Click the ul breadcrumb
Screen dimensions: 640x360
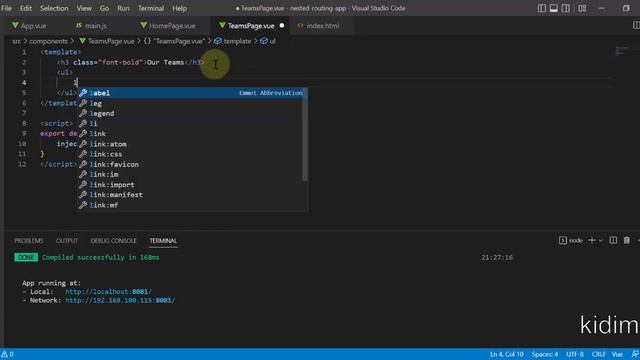point(268,41)
